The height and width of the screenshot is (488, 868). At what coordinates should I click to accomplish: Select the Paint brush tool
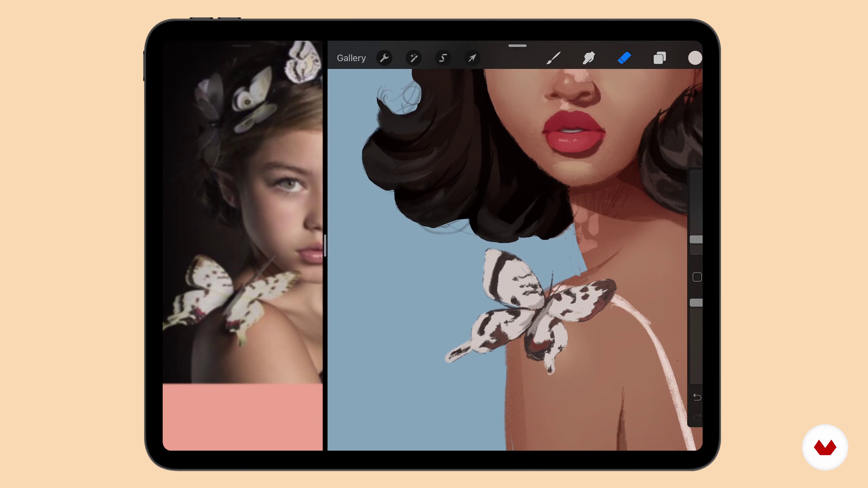pyautogui.click(x=553, y=58)
